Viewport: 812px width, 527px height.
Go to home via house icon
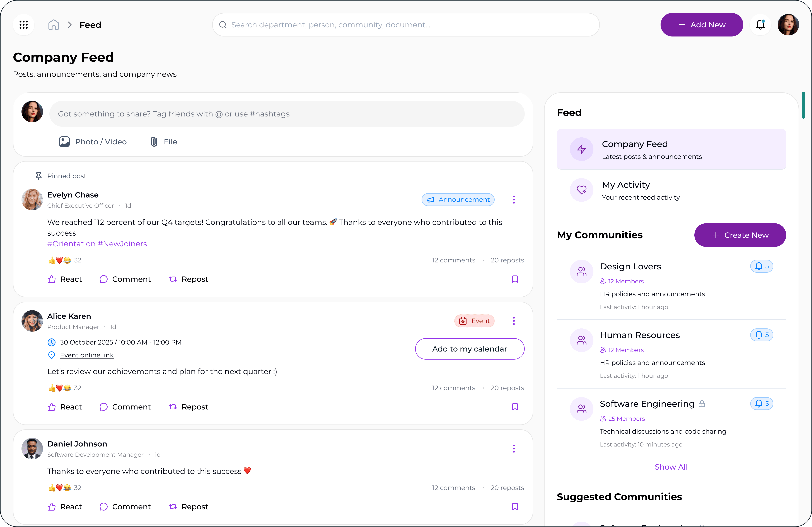click(x=54, y=25)
